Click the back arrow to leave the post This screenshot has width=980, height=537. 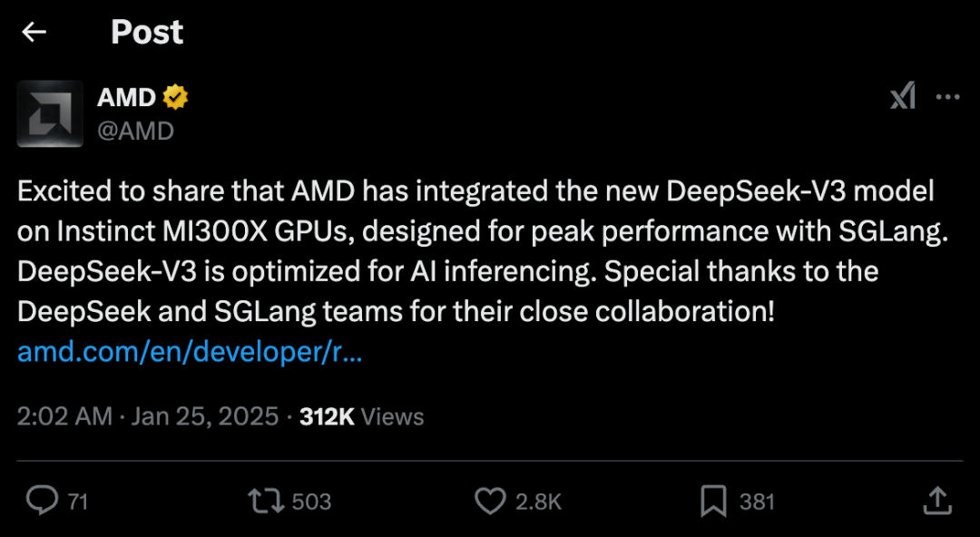(x=34, y=32)
